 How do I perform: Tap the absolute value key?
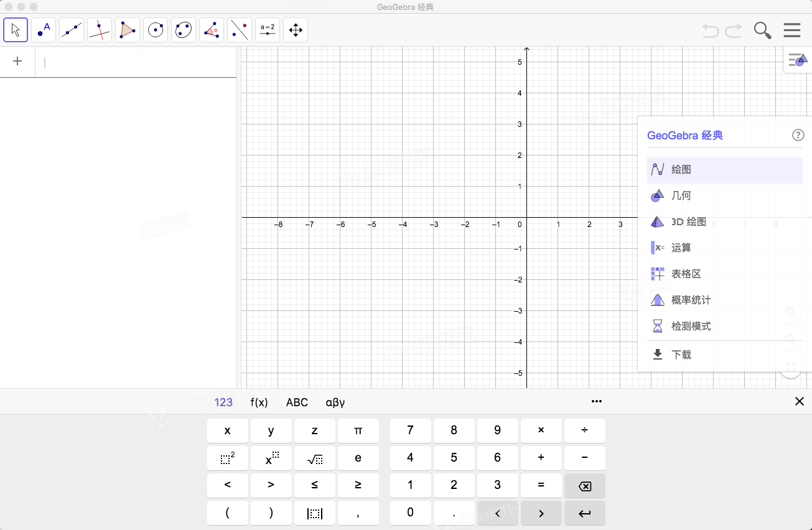(x=315, y=513)
